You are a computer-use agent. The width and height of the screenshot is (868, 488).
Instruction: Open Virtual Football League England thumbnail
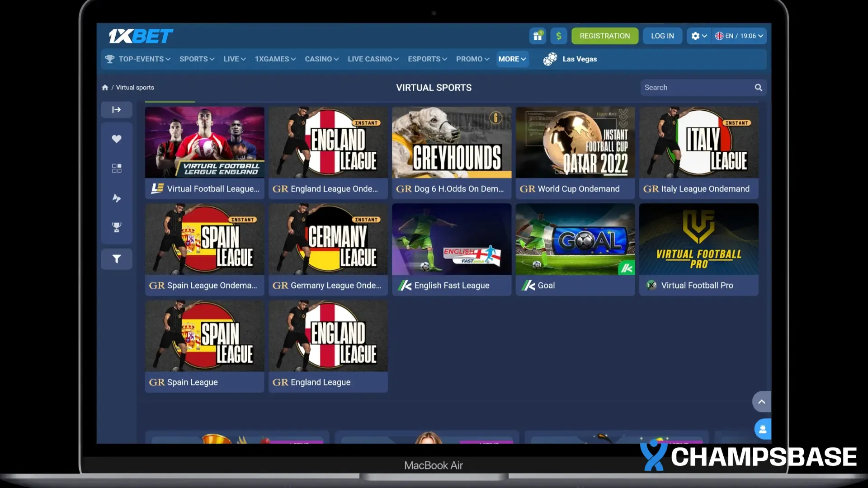[x=205, y=142]
